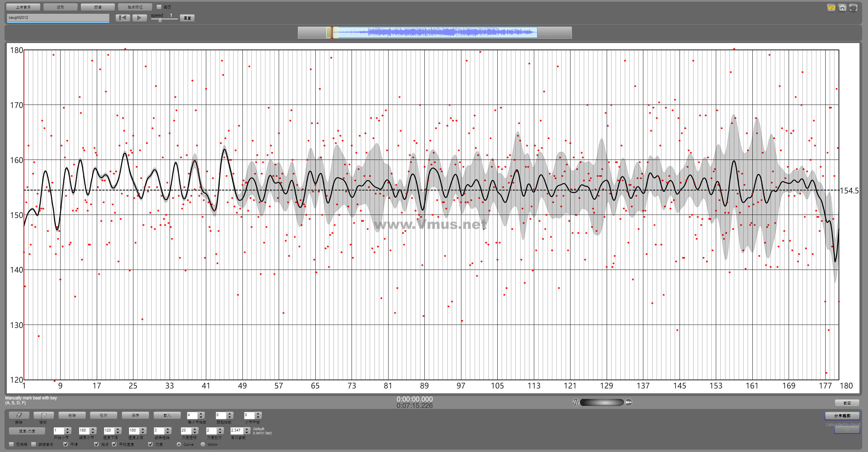The width and height of the screenshot is (868, 452).
Task: Decrease the 速度下限 tempo lower limit stepper
Action: click(118, 433)
